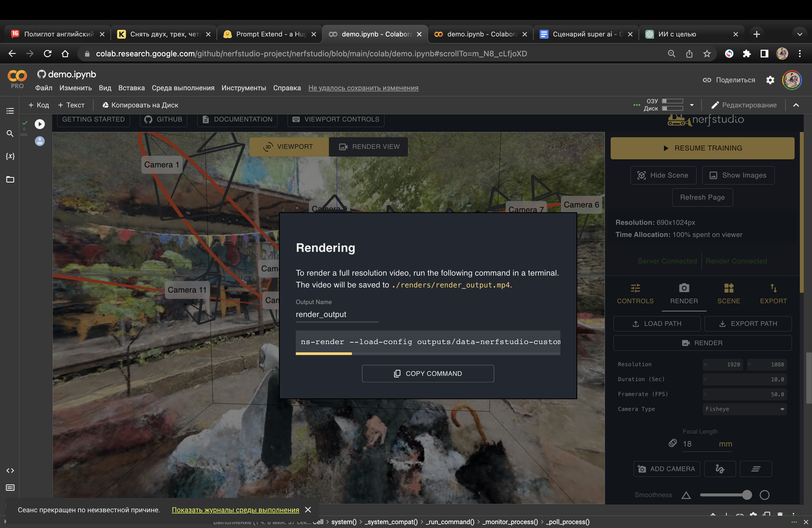Run the Colab cell play button

tap(39, 124)
